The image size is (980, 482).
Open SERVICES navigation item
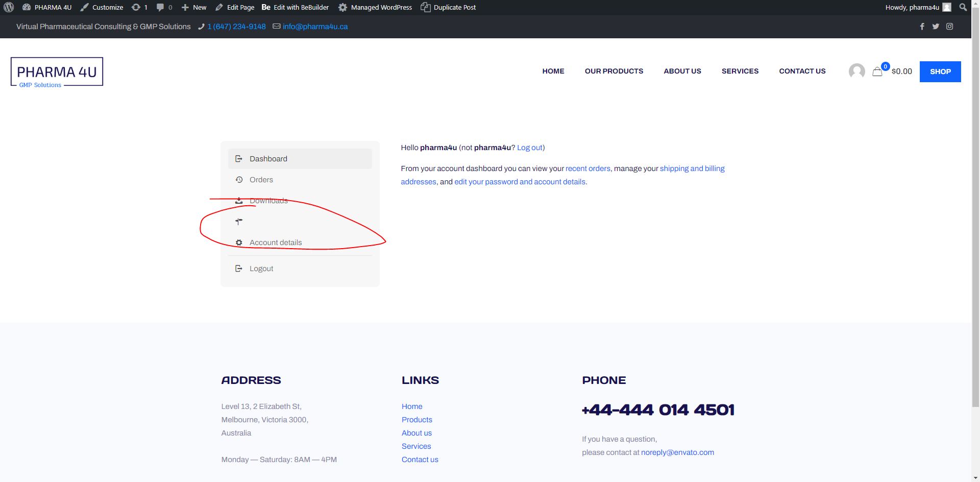(740, 71)
